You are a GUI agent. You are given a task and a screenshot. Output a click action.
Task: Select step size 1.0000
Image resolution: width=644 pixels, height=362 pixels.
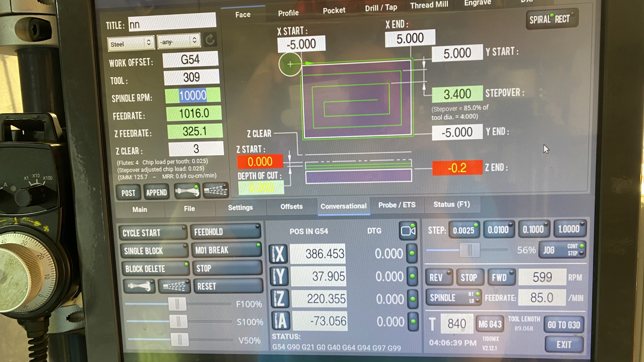pos(570,228)
